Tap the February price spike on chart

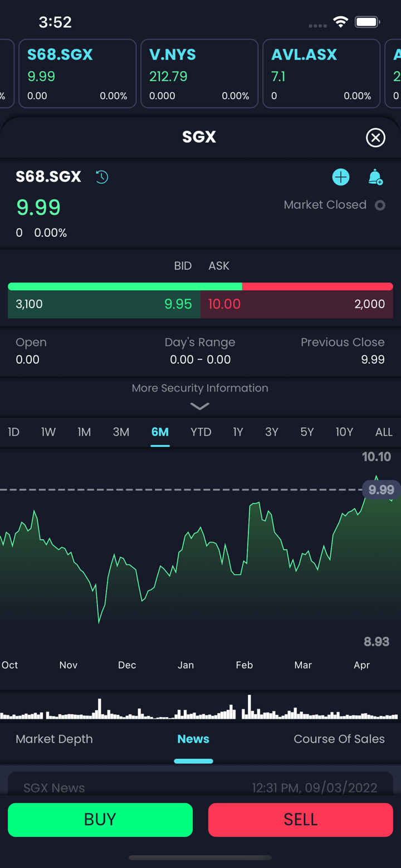tap(255, 504)
